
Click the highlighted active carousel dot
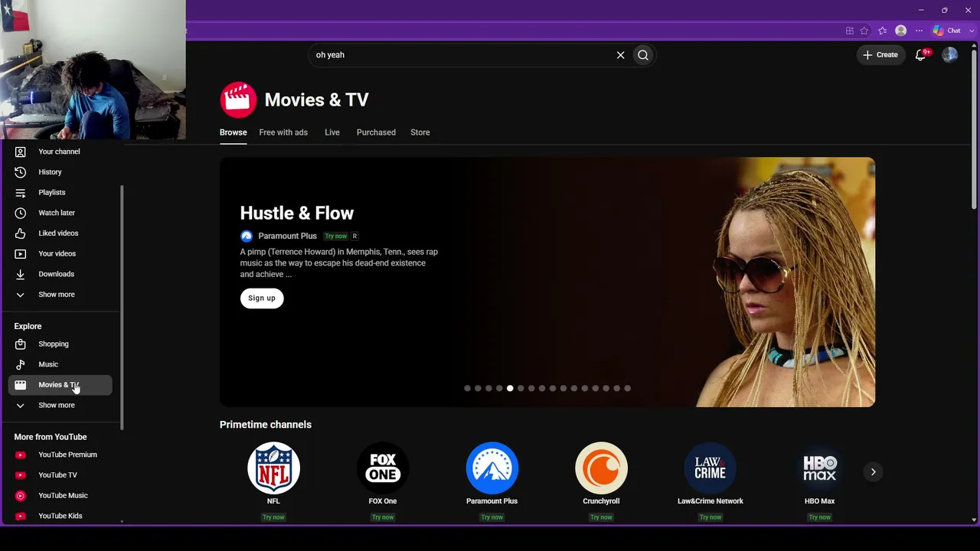click(x=510, y=389)
